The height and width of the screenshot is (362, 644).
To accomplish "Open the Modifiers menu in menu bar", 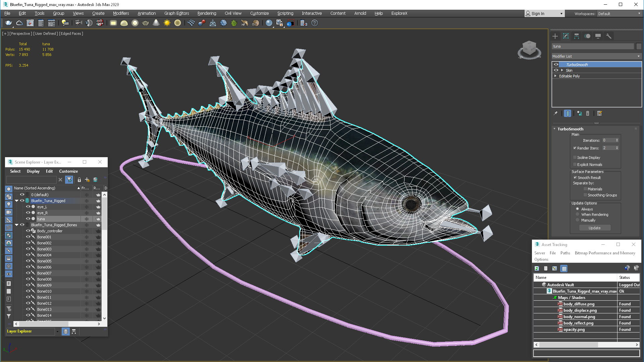I will [x=121, y=13].
